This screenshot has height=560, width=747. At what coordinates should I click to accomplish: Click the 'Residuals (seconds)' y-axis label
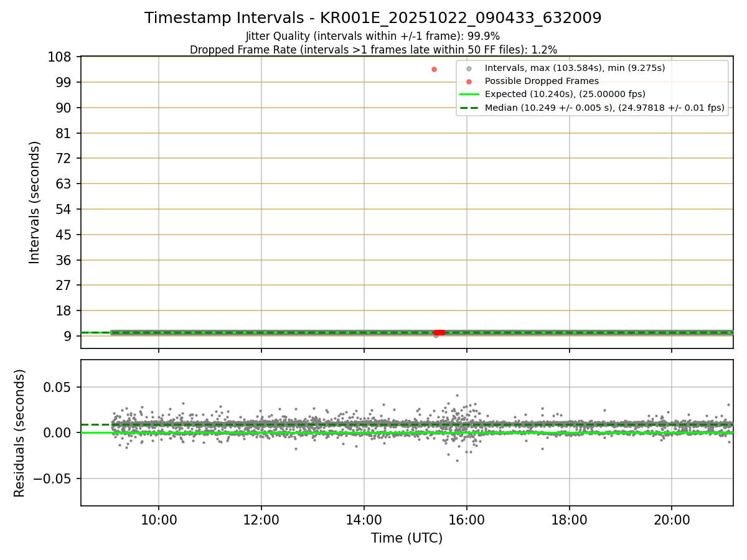20,433
